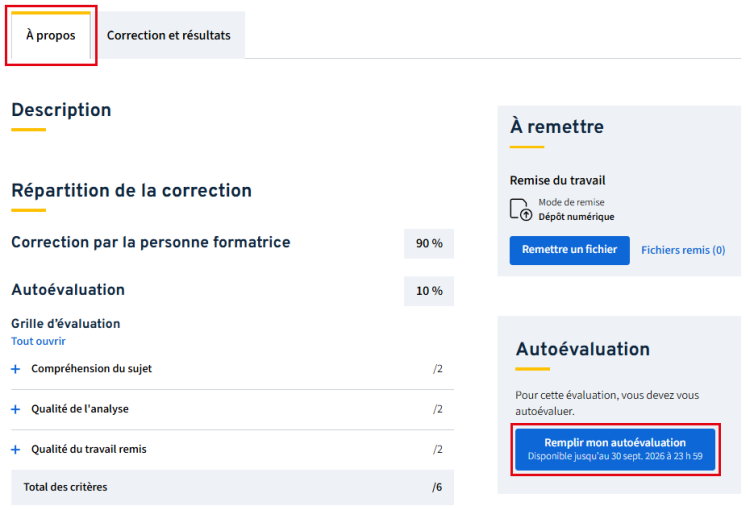Viewport: 750px width, 510px height.
Task: Open the Compréhension du sujet criterion row
Action: pos(232,369)
